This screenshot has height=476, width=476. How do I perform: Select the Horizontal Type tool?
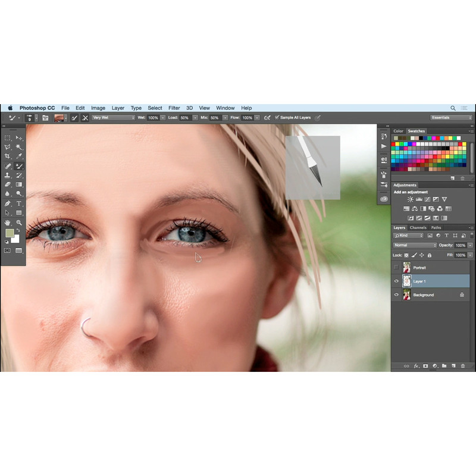coord(19,203)
